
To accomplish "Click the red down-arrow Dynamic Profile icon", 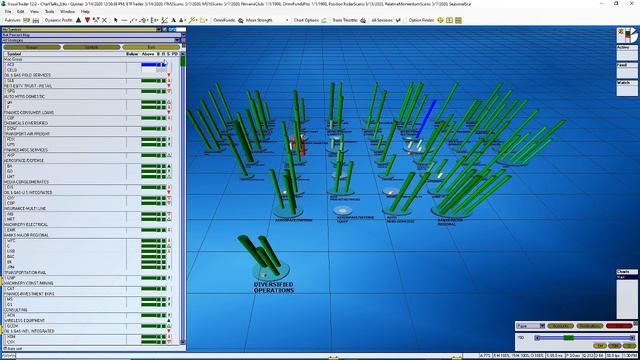I will [x=87, y=20].
